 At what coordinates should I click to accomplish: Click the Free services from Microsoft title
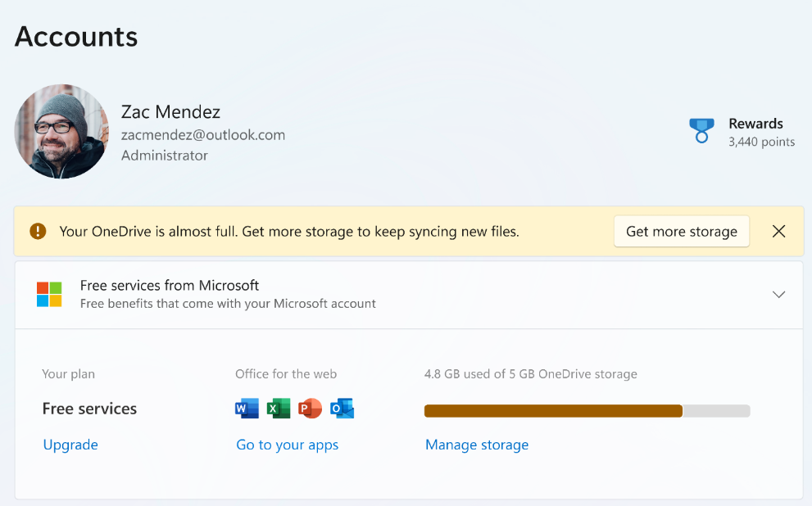click(x=170, y=285)
